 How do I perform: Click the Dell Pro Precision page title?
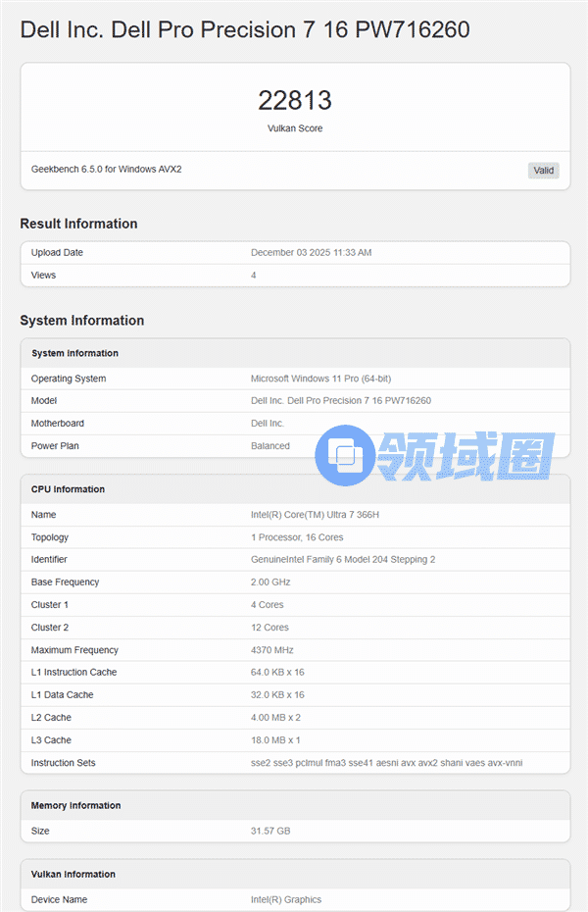pyautogui.click(x=245, y=30)
